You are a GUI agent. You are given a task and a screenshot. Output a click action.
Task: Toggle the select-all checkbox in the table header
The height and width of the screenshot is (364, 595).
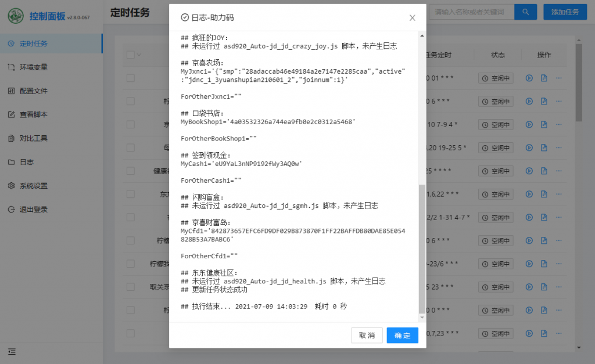click(x=130, y=55)
